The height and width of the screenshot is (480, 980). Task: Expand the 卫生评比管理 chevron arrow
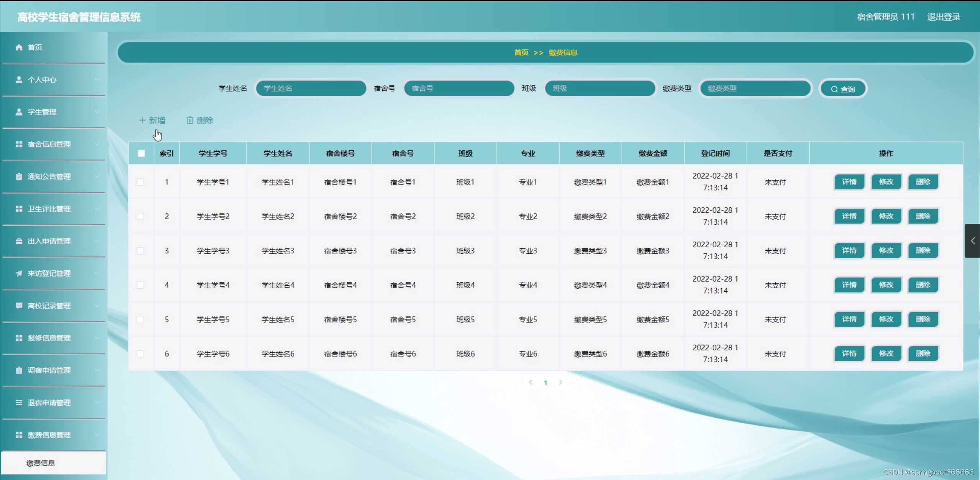(x=97, y=209)
